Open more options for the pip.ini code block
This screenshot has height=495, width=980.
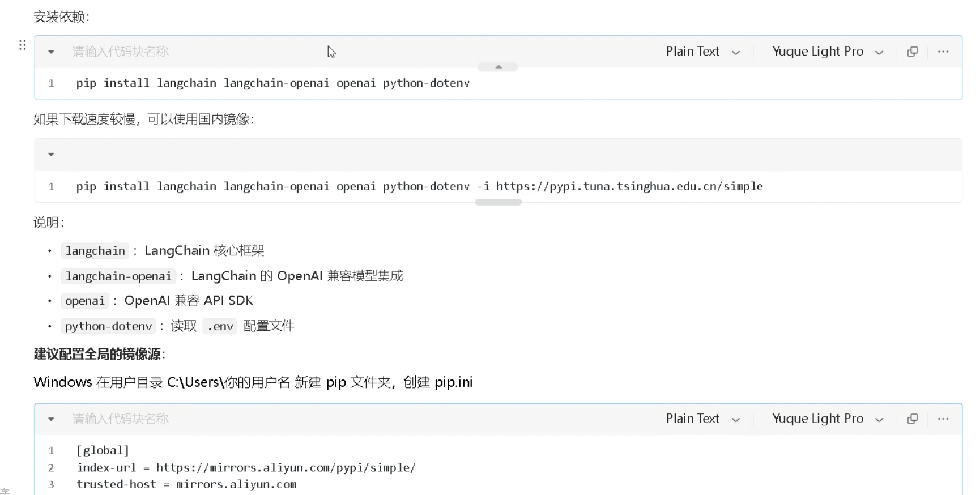(943, 419)
